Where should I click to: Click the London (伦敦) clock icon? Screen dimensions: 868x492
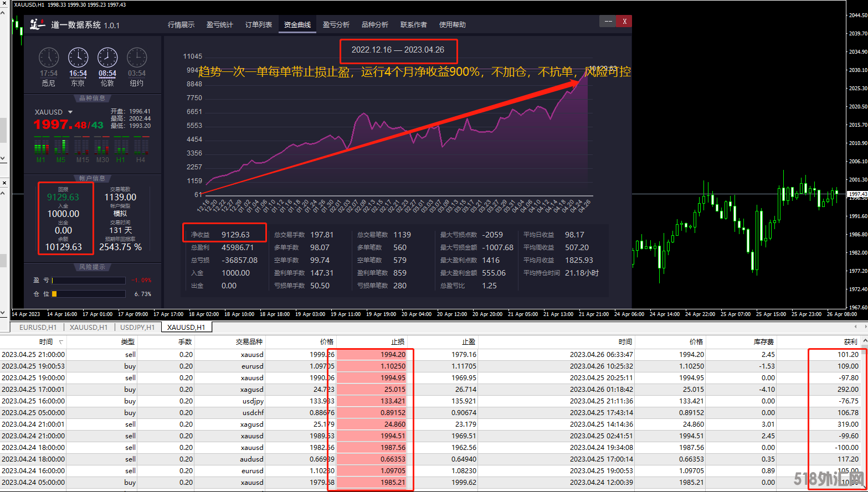(107, 58)
